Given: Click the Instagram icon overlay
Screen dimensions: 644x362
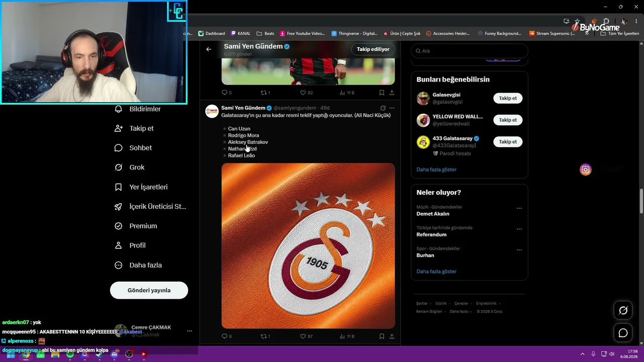Looking at the screenshot, I should 586,170.
